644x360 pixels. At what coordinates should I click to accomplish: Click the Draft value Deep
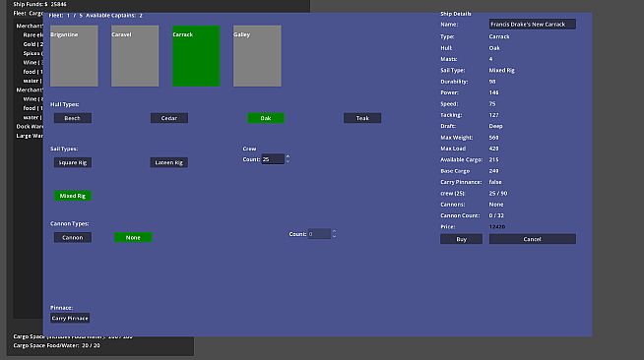click(495, 126)
